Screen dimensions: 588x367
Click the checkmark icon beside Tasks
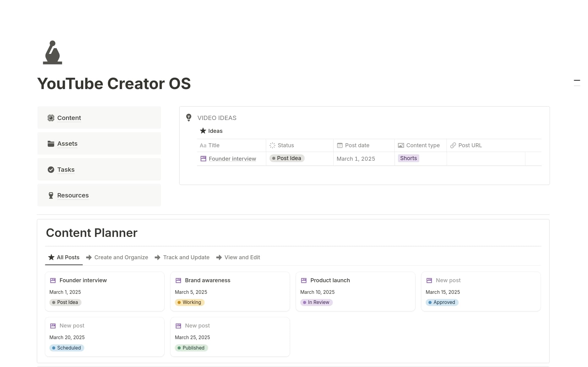(x=51, y=169)
